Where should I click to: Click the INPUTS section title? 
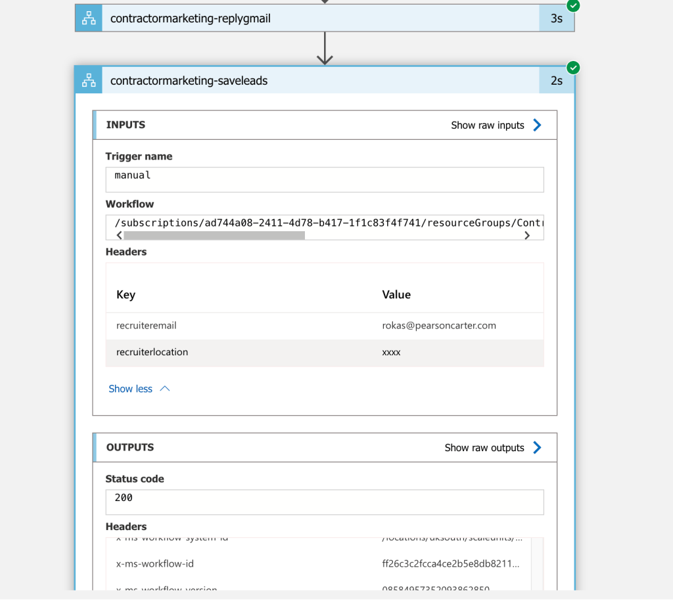coord(126,125)
